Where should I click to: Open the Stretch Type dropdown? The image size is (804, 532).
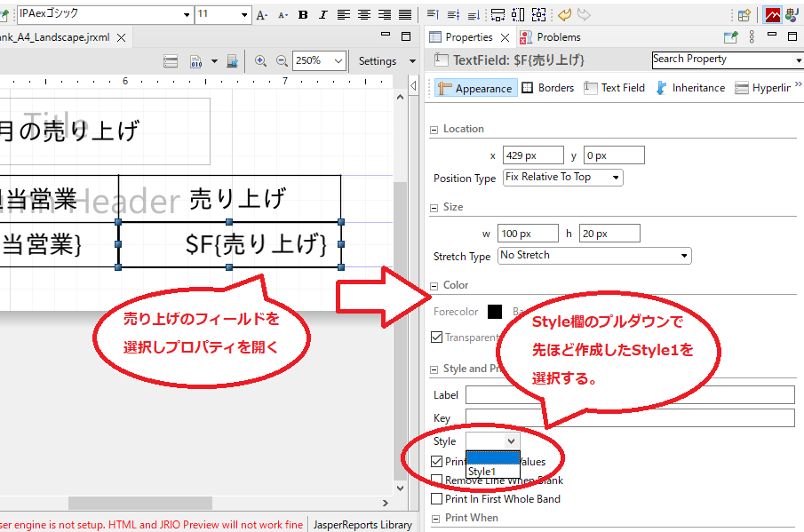[594, 255]
